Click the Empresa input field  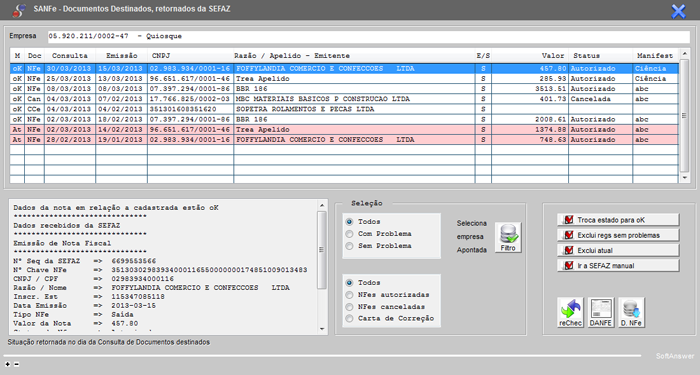368,36
